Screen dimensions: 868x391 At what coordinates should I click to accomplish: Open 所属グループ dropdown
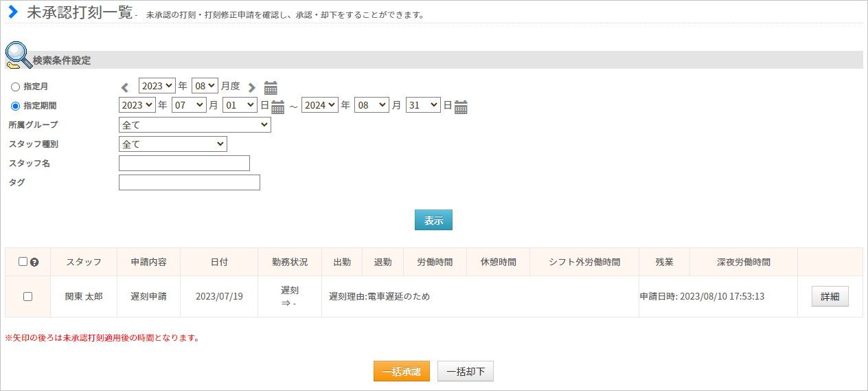point(195,125)
